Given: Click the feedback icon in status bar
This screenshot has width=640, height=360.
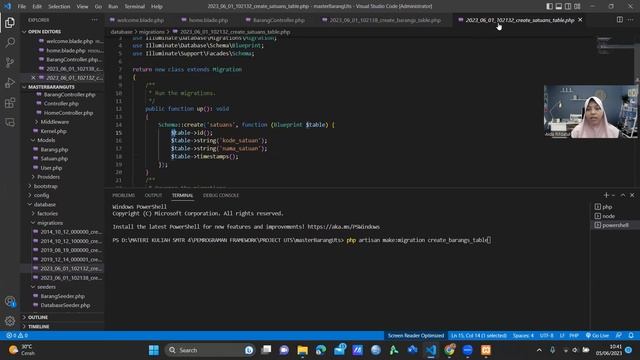Looking at the screenshot, I should point(619,335).
